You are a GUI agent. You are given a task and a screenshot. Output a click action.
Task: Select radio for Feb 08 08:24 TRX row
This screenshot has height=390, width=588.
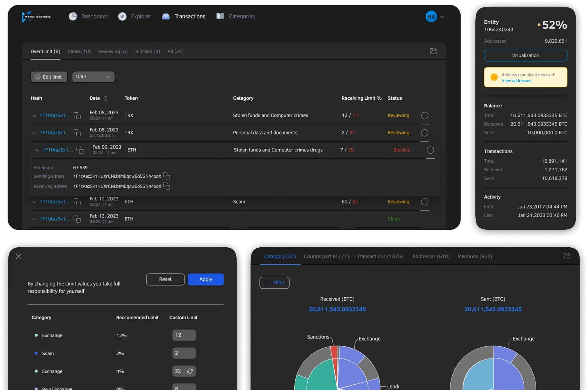coord(425,115)
